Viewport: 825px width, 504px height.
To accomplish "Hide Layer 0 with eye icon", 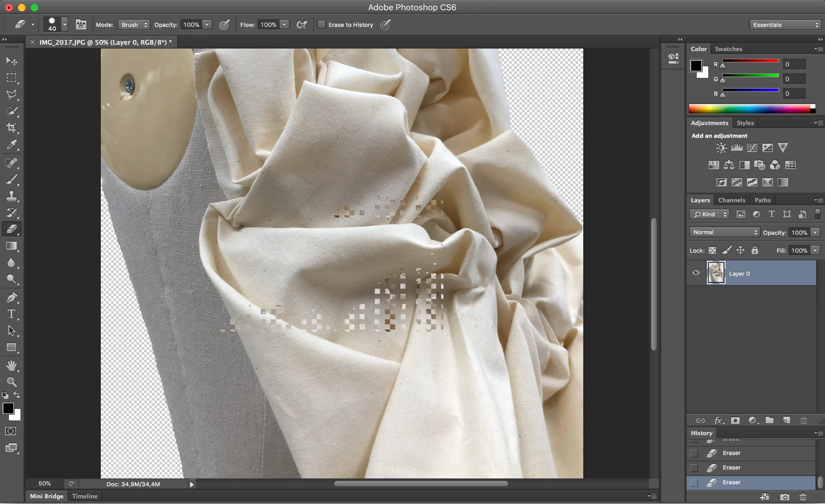I will (x=696, y=273).
